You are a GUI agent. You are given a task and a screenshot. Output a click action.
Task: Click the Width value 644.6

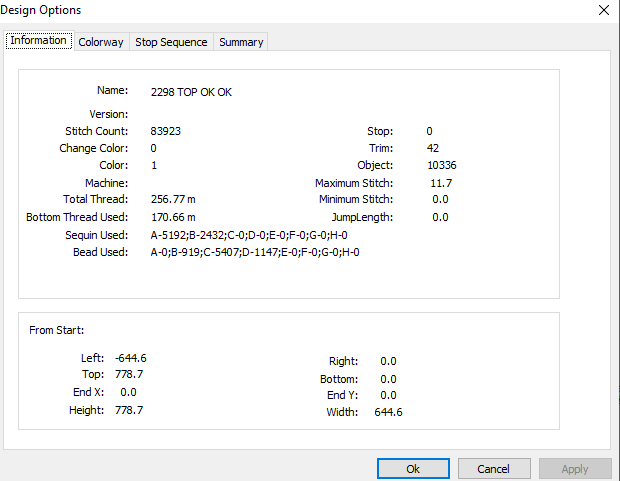[388, 412]
